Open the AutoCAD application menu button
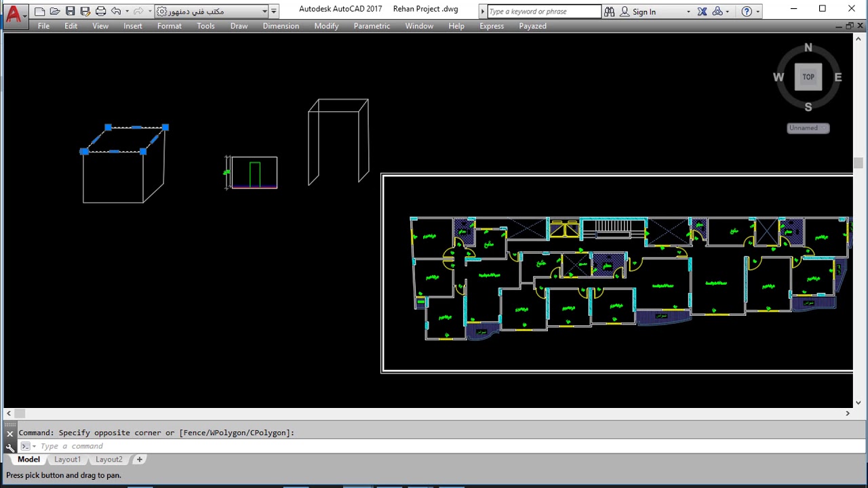 (x=14, y=13)
